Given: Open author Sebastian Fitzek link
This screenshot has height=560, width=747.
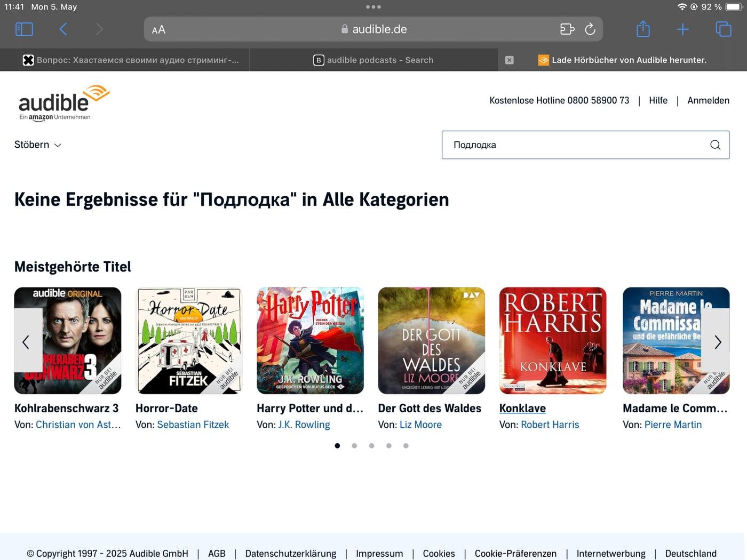Looking at the screenshot, I should coord(193,425).
